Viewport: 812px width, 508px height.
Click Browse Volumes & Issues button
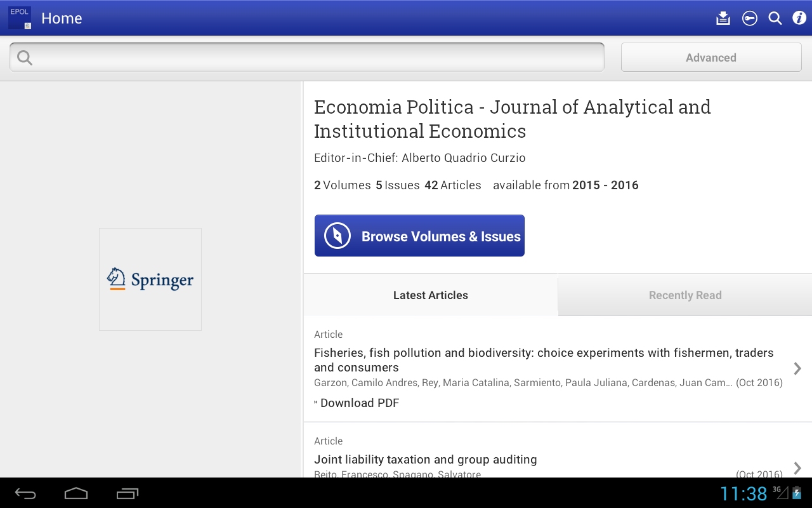click(x=419, y=236)
